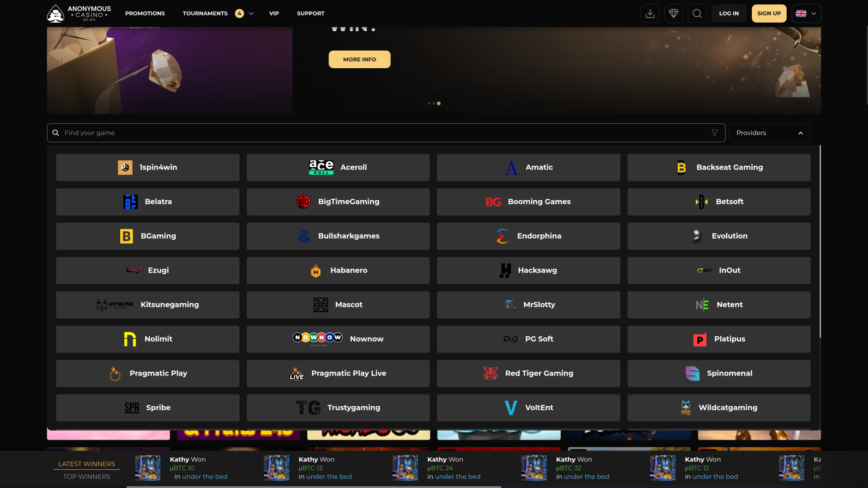This screenshot has height=488, width=868.
Task: Select the Nownow provider
Action: coord(338,339)
